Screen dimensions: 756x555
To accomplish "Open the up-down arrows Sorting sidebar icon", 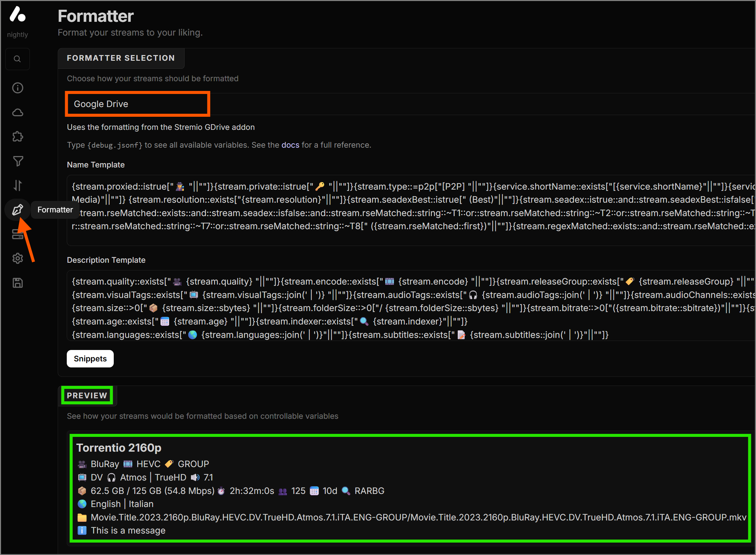I will (17, 186).
